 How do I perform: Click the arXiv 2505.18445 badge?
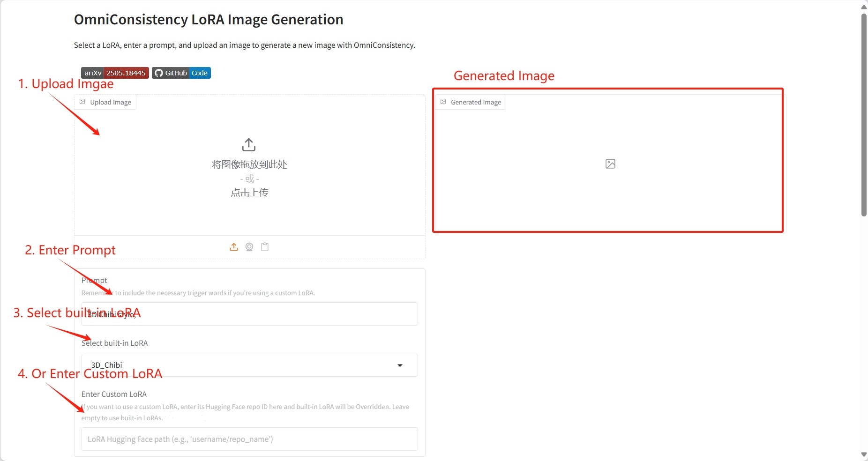115,73
